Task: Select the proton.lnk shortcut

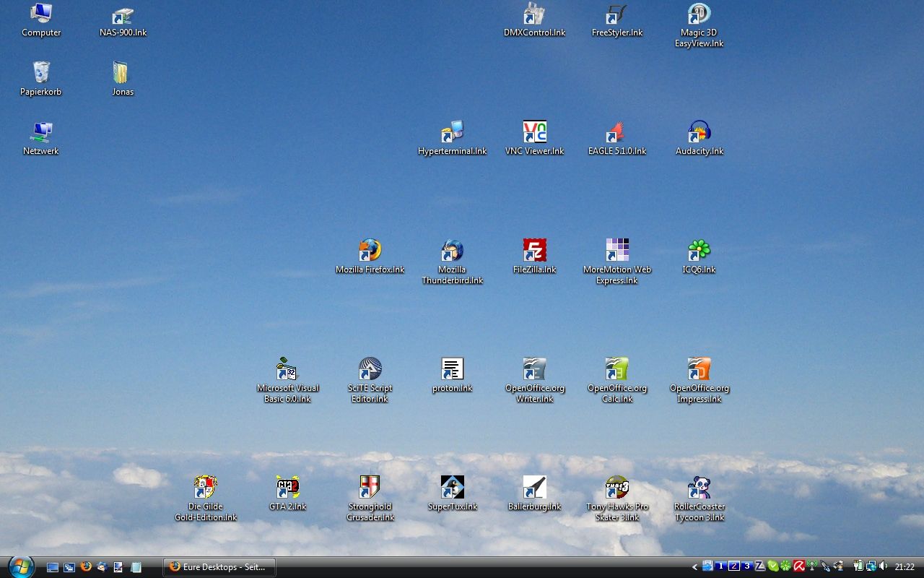Action: (452, 375)
